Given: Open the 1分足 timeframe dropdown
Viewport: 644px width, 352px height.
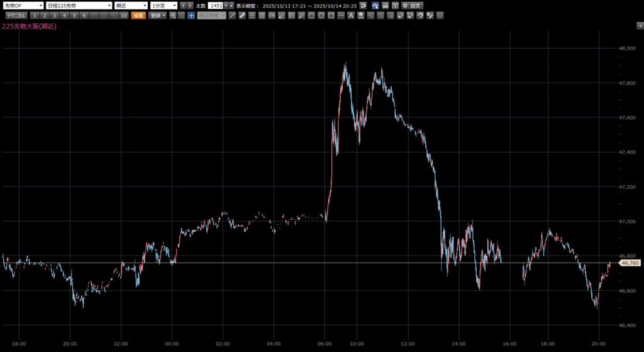Looking at the screenshot, I should tap(164, 5).
